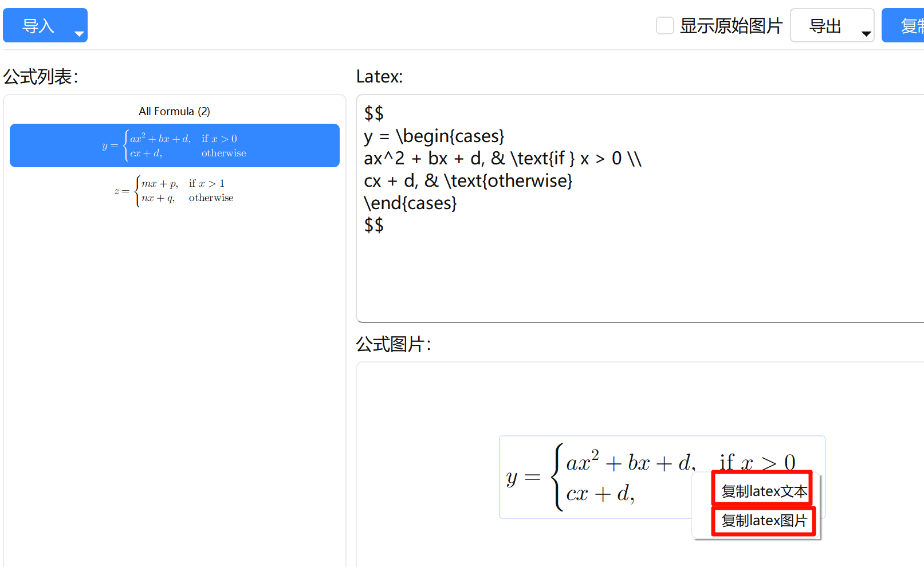Click the \begin{cases} line in Latex editor
924x567 pixels.
tap(434, 136)
